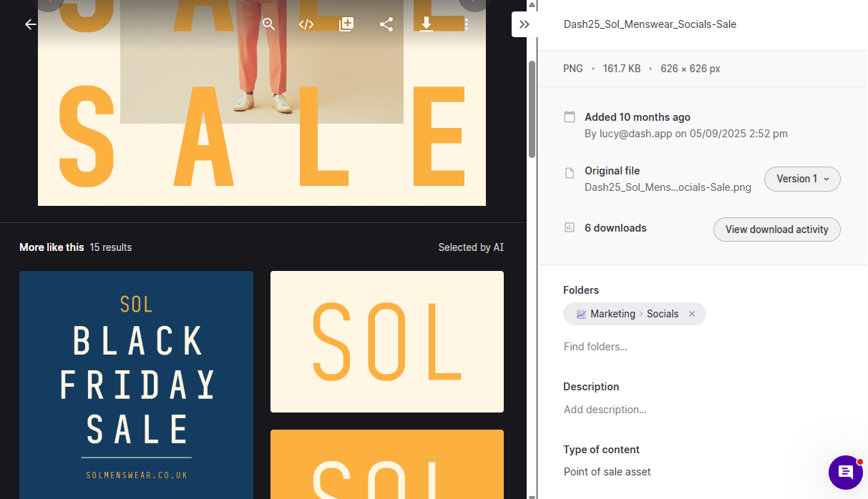Click the 'More like this' heading
The width and height of the screenshot is (868, 499).
tap(52, 247)
